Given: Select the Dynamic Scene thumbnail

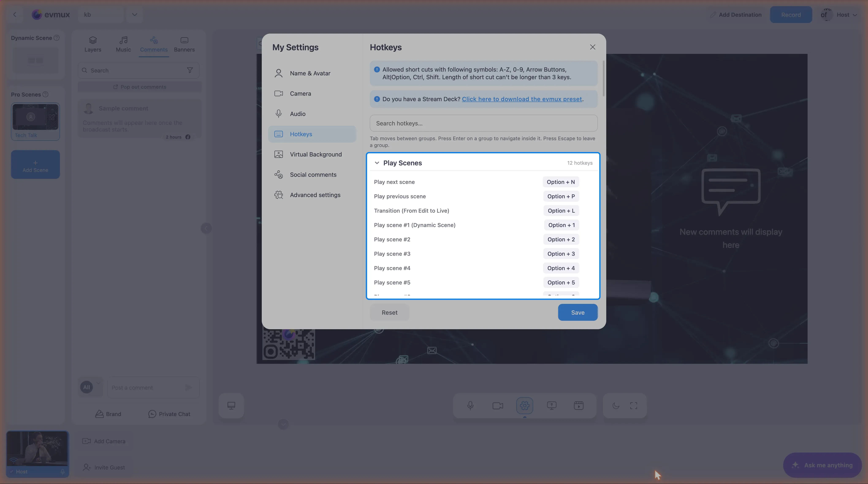Looking at the screenshot, I should [35, 60].
